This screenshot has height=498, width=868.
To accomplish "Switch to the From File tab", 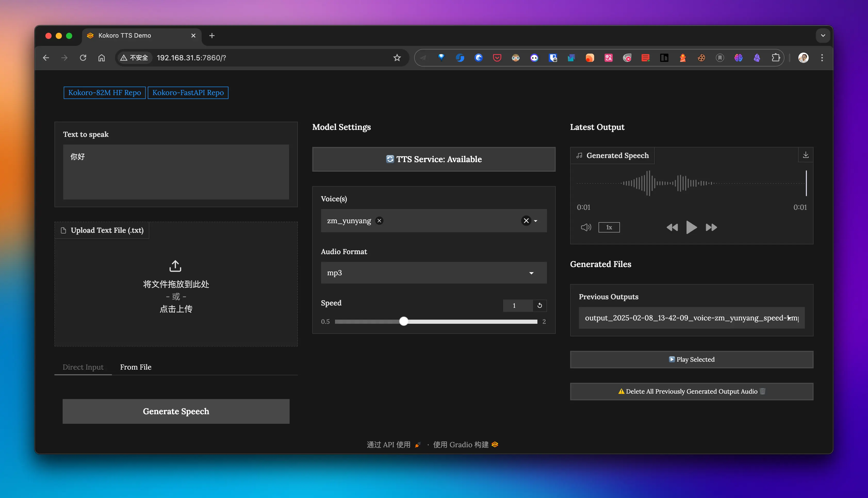I will pyautogui.click(x=135, y=367).
